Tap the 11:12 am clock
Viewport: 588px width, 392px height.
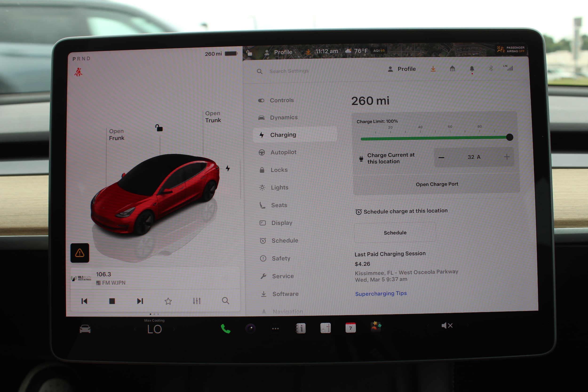[x=326, y=51]
